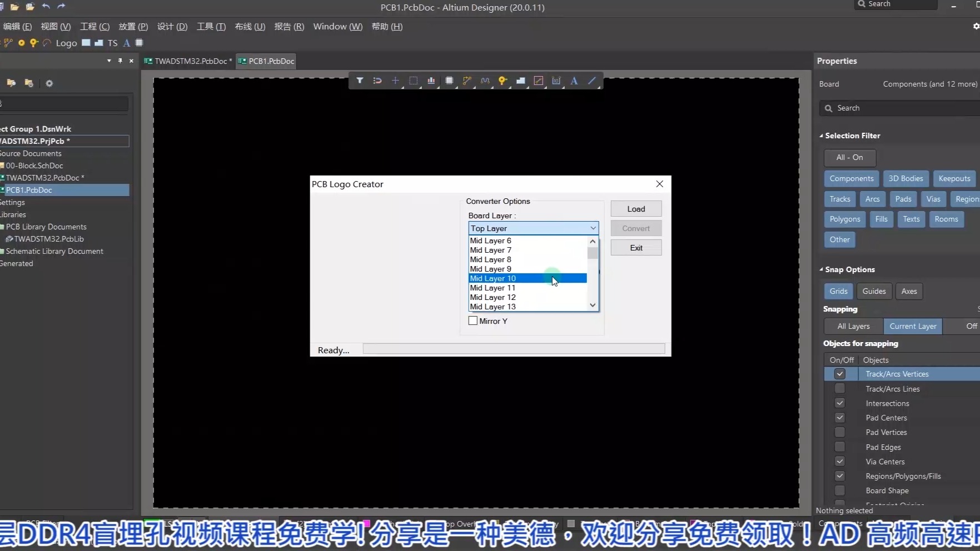Click the snap magnet icon in the active bar
980x551 pixels.
click(x=377, y=81)
